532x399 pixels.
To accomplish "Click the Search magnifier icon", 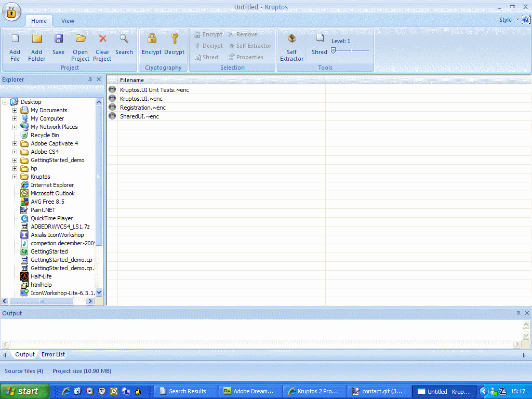I will coord(124,39).
